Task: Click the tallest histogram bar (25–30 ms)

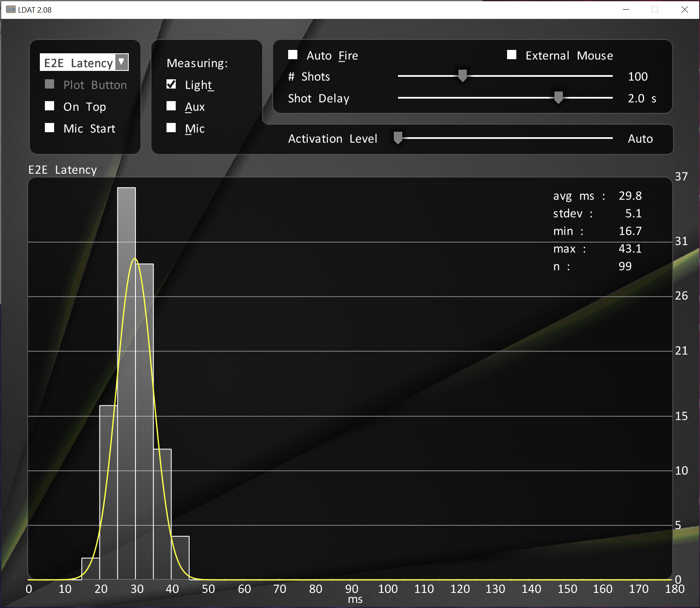Action: pos(127,383)
